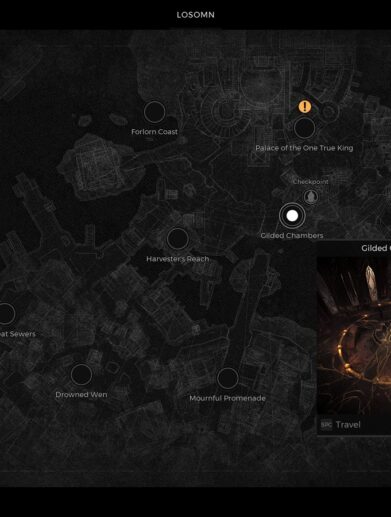Open the Gilded Chambers preview image
391x517 pixels.
354,336
